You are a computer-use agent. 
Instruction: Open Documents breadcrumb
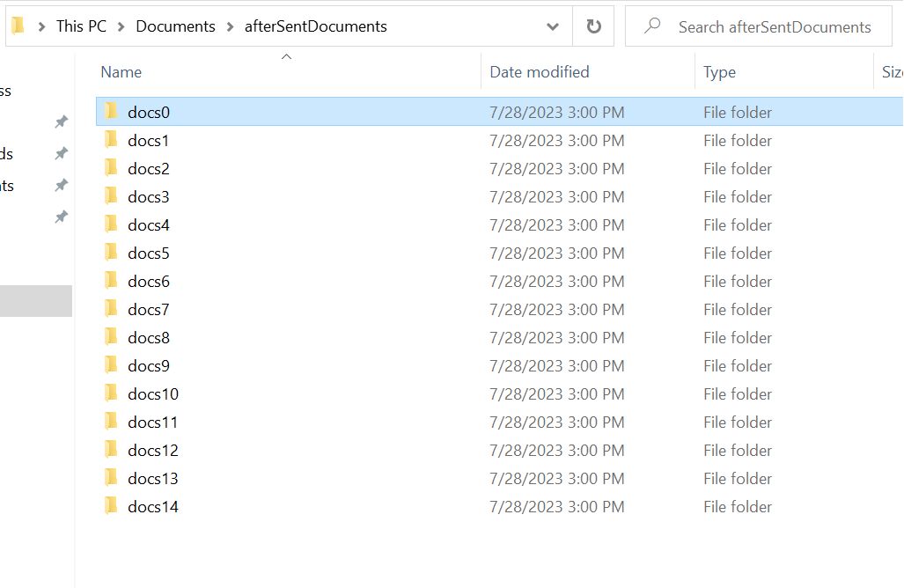click(175, 26)
